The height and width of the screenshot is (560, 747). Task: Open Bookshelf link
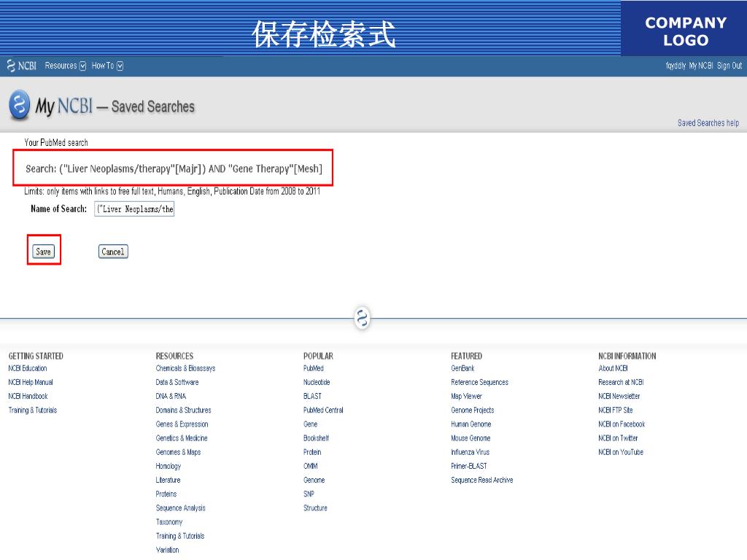[317, 438]
